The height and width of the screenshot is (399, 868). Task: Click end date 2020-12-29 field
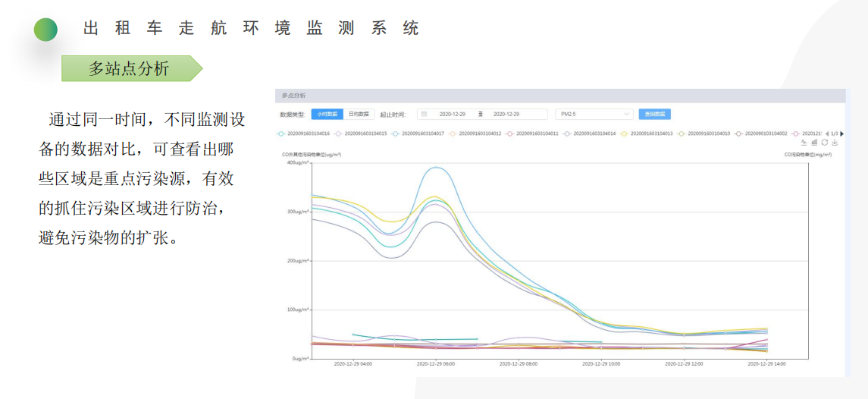point(506,114)
